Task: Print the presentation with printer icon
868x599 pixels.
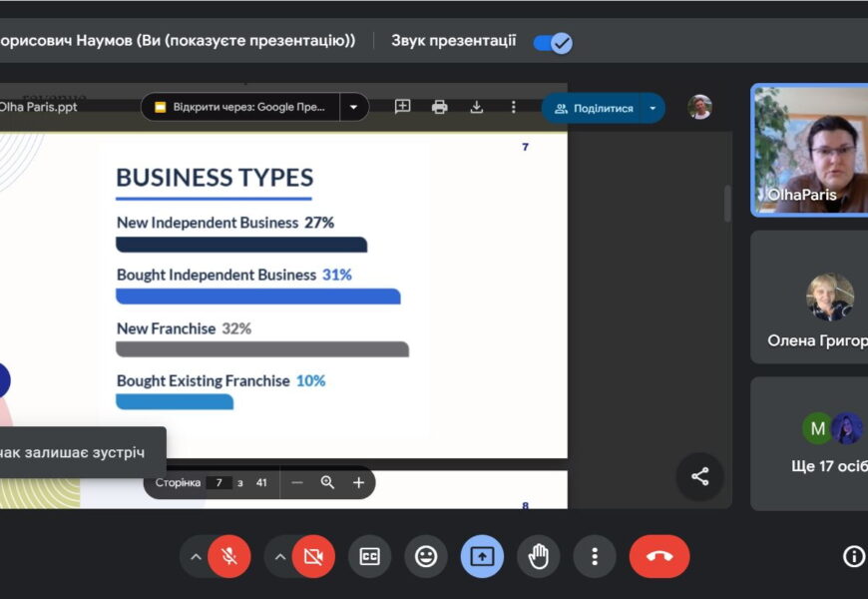Action: 440,107
